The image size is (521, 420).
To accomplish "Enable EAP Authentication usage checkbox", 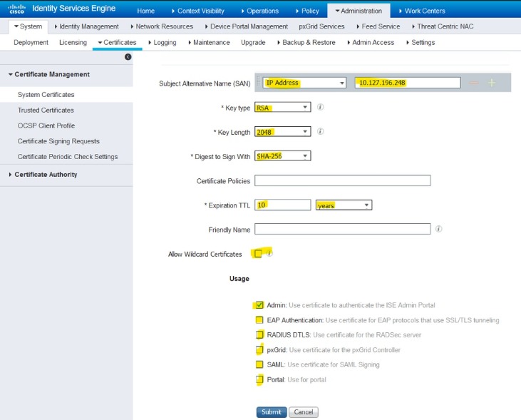I will pos(259,320).
